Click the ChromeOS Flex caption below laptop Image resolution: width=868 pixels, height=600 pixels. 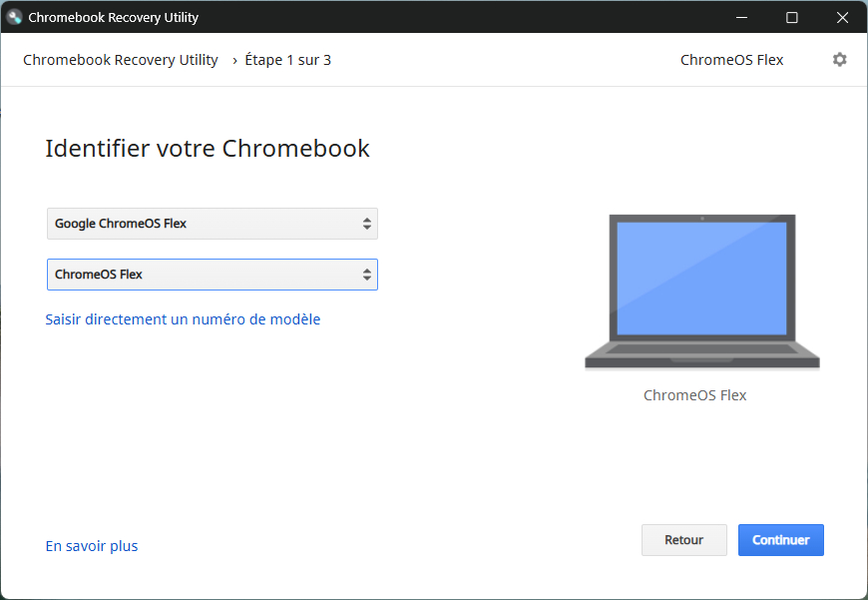[694, 395]
